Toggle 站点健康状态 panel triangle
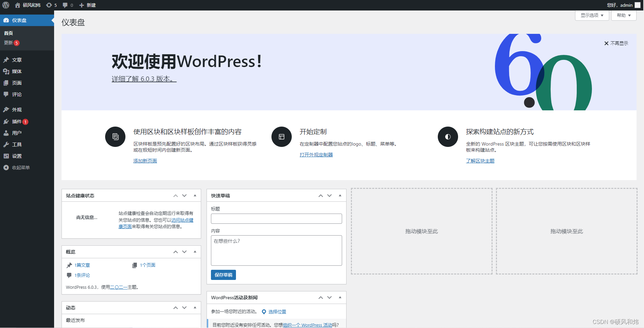 (195, 195)
